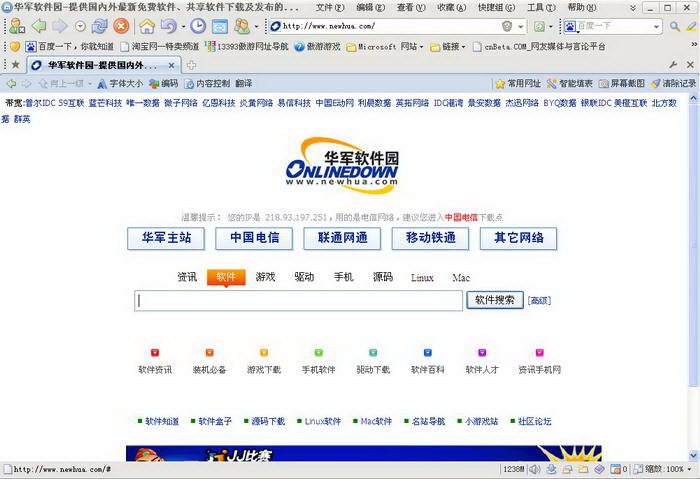Click the wrench tools icon on tab bar
700x479 pixels.
(673, 65)
